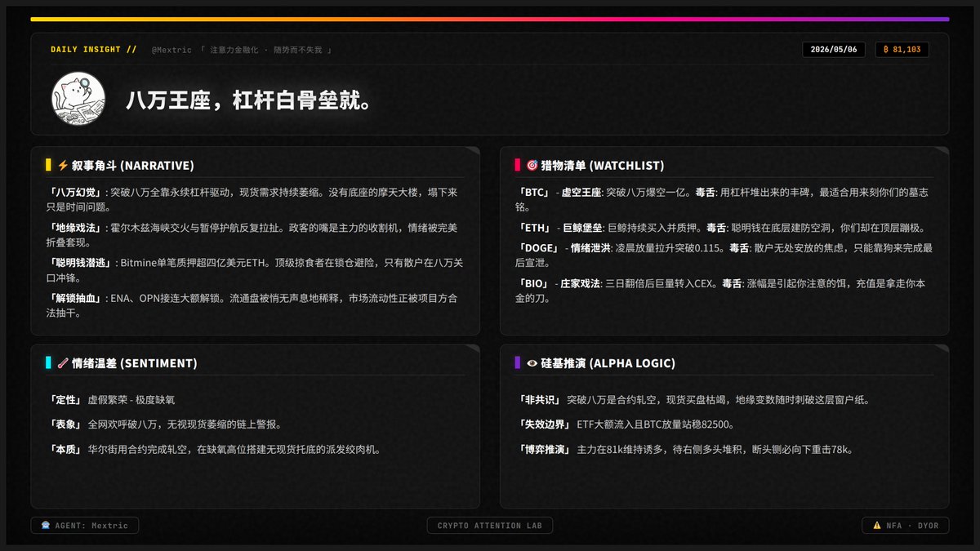
Task: Click the bitcoin icon in price badge
Action: click(887, 50)
